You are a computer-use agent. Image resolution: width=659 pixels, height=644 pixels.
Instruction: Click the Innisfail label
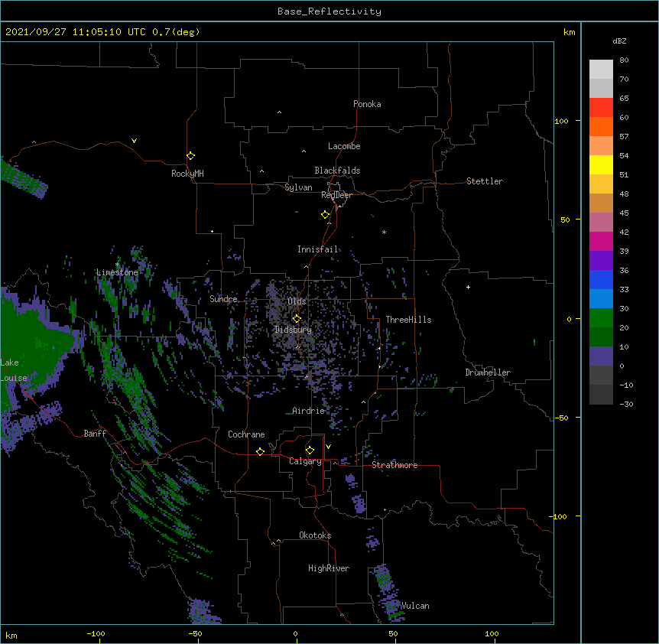pos(318,249)
